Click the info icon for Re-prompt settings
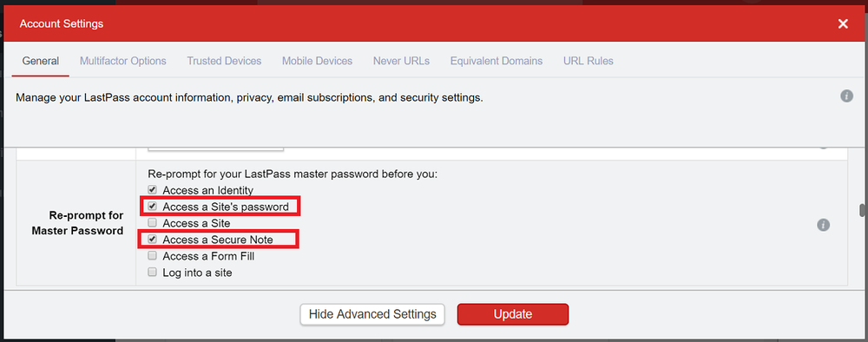The width and height of the screenshot is (868, 342). (x=823, y=225)
